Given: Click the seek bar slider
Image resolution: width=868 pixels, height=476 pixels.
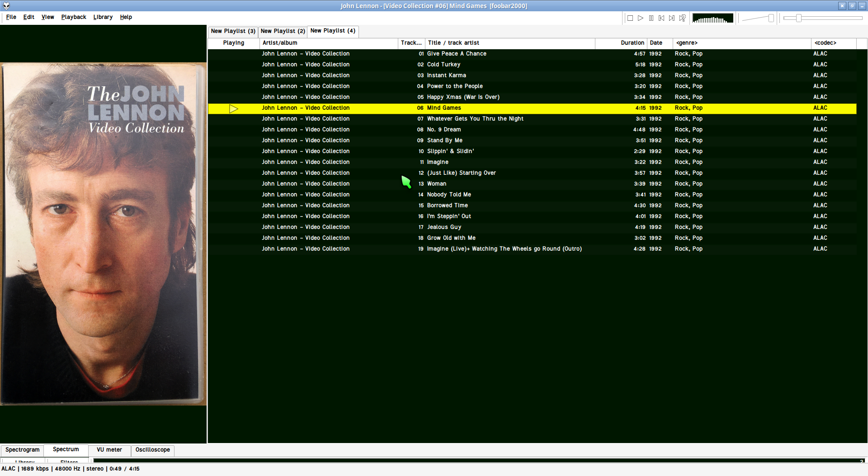Looking at the screenshot, I should coord(823,18).
